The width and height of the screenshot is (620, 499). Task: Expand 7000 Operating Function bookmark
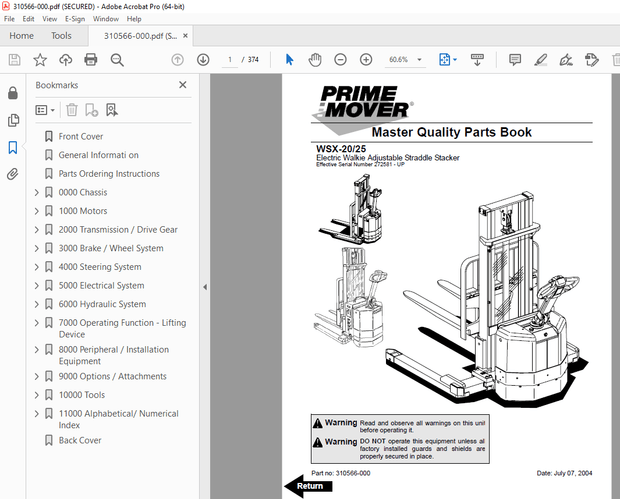(x=37, y=323)
